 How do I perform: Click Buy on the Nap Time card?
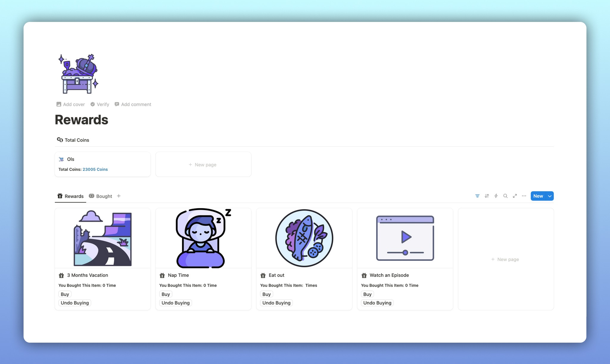[165, 294]
